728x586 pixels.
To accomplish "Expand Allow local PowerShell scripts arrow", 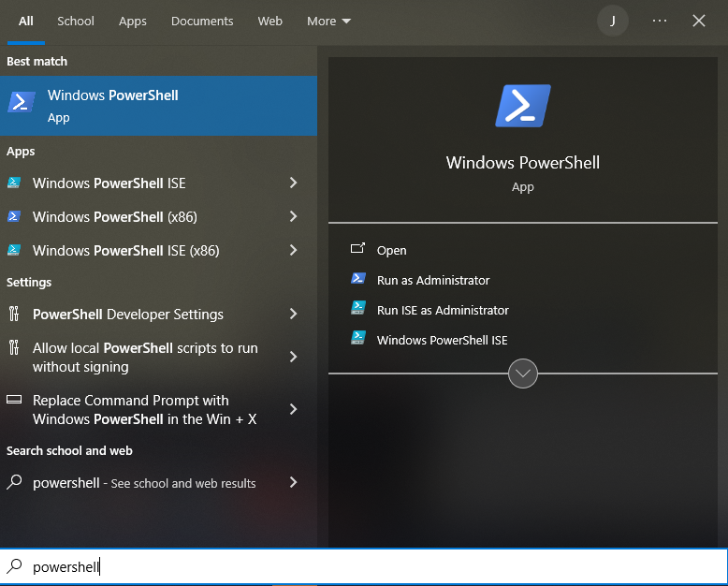I will [x=293, y=357].
